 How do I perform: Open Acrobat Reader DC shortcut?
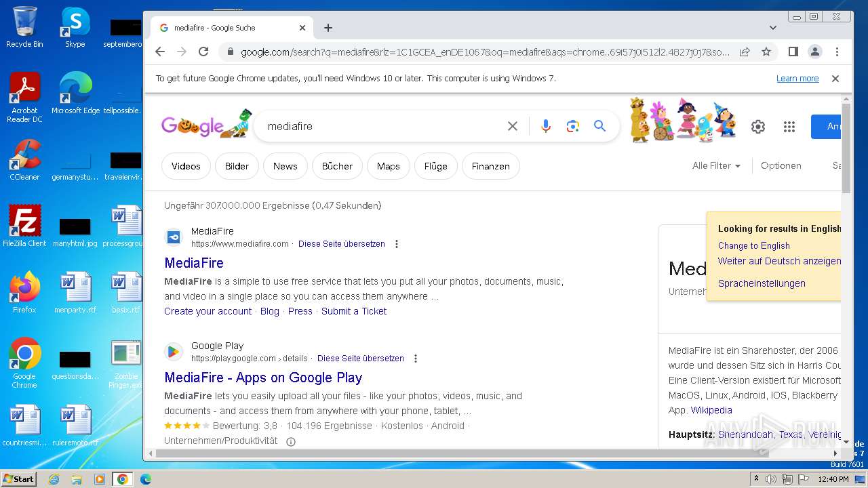[x=24, y=98]
